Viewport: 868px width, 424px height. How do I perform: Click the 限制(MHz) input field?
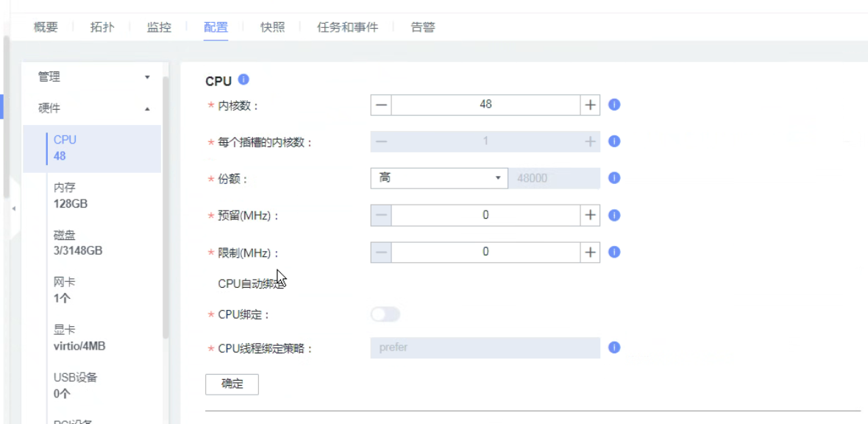[485, 252]
